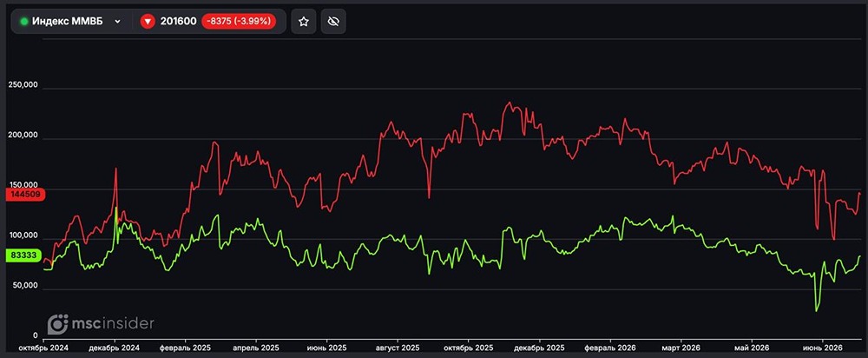
Task: Click the июнь 2026 date label
Action: pyautogui.click(x=823, y=348)
